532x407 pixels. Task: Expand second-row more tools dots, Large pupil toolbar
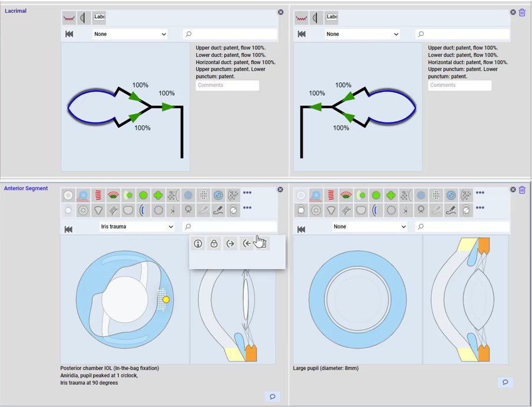(480, 207)
